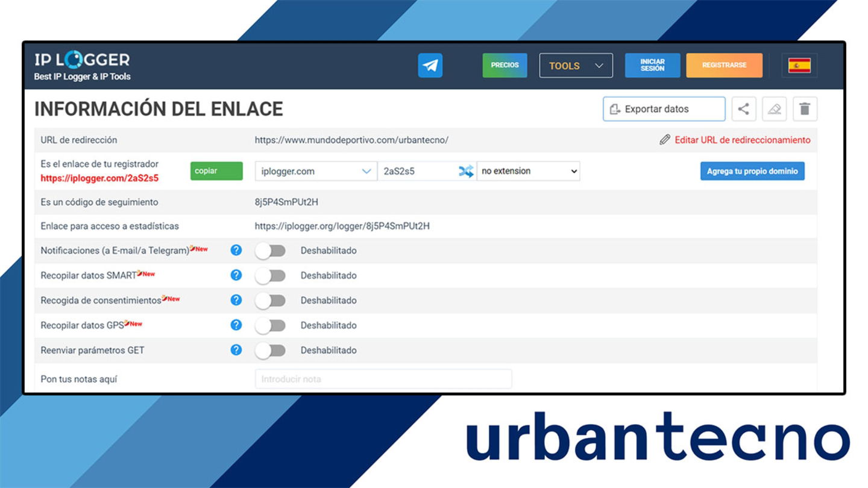
Task: Click the red iplogger.com/2aS2s5 link
Action: pos(99,178)
